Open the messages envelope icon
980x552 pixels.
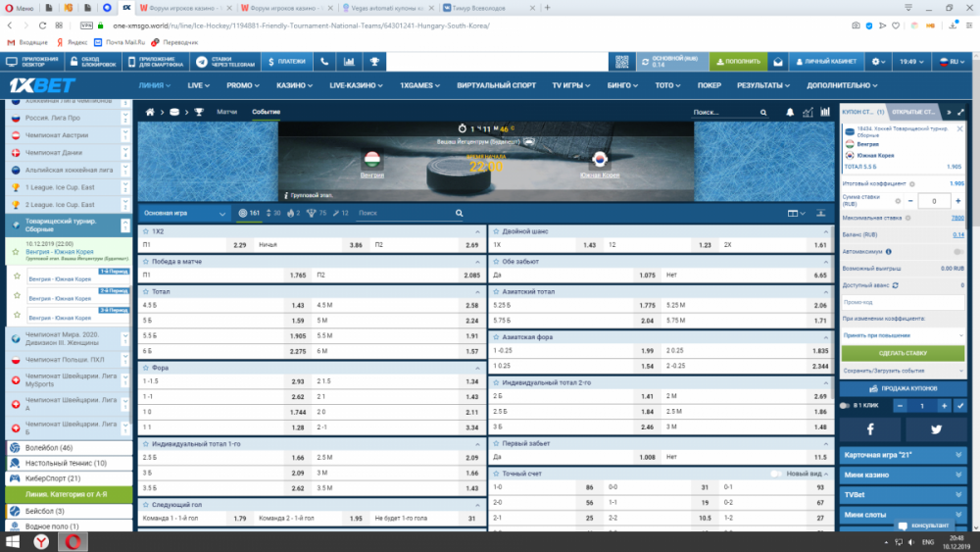(x=777, y=62)
